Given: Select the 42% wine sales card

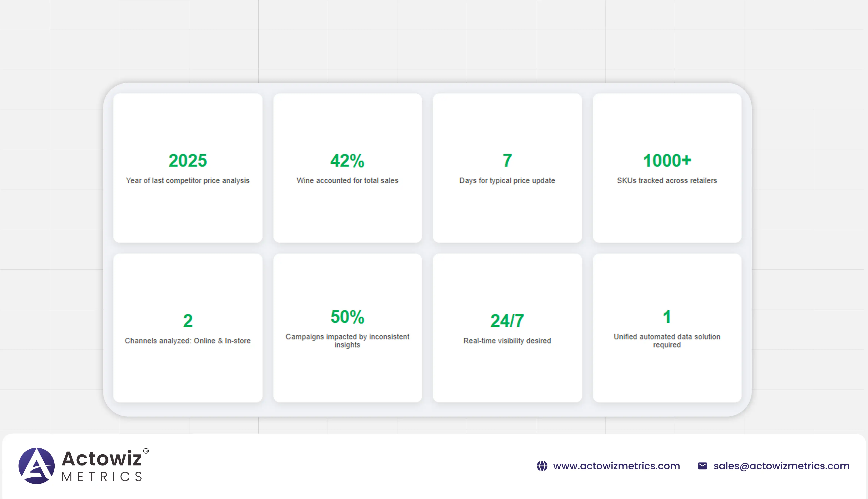Looking at the screenshot, I should click(347, 168).
